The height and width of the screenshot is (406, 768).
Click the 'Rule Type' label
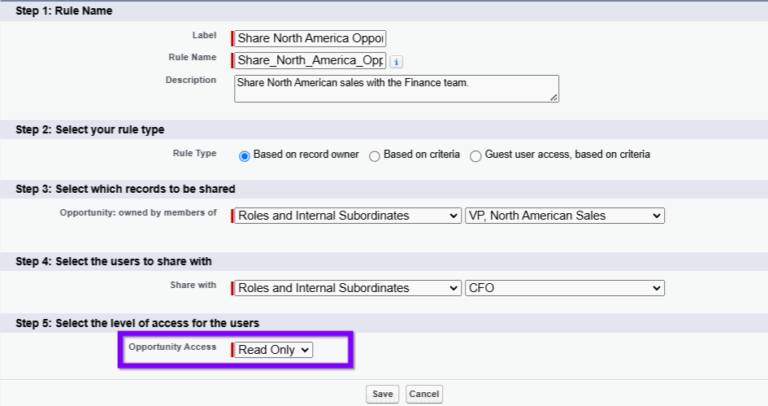(194, 153)
